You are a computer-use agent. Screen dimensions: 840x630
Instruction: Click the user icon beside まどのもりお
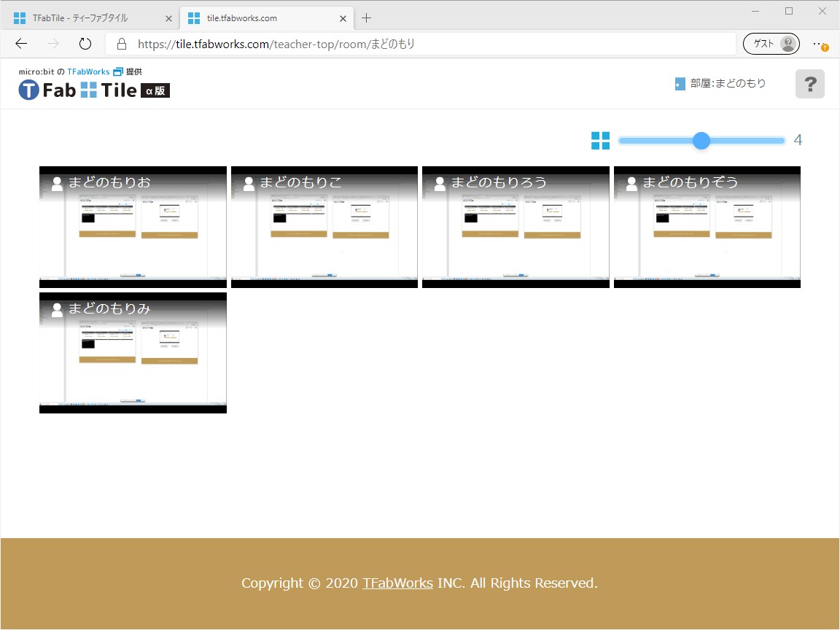click(x=57, y=184)
